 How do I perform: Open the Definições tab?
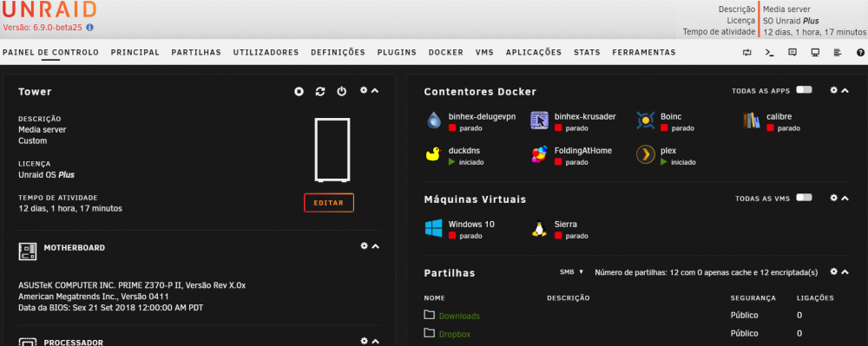coord(338,53)
